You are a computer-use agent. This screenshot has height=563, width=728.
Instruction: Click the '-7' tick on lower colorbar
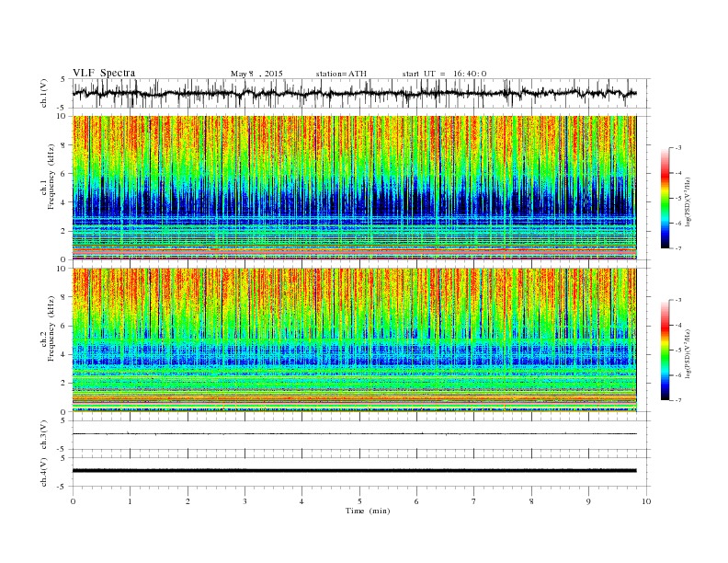coord(677,400)
